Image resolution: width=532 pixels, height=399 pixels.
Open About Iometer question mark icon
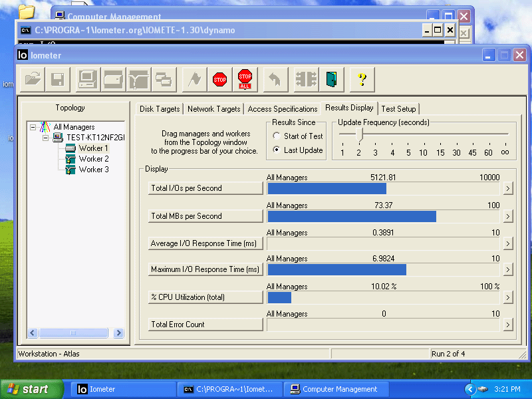click(362, 79)
